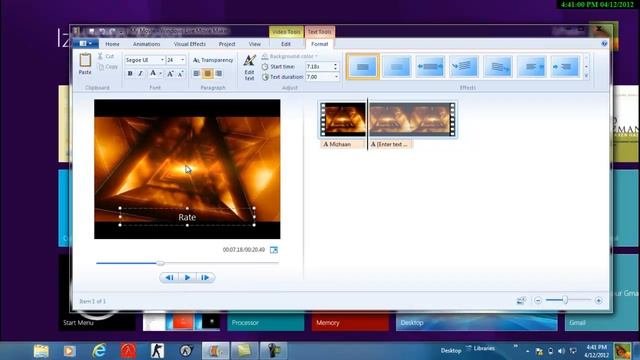The height and width of the screenshot is (360, 640).
Task: Open the Text duration dropdown
Action: [x=336, y=77]
